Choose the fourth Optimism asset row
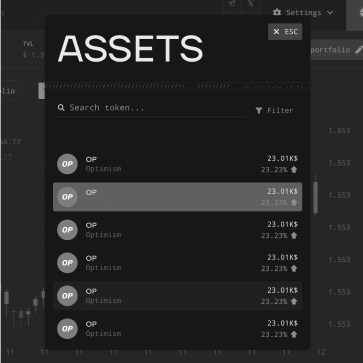The width and height of the screenshot is (363, 363). [x=178, y=263]
